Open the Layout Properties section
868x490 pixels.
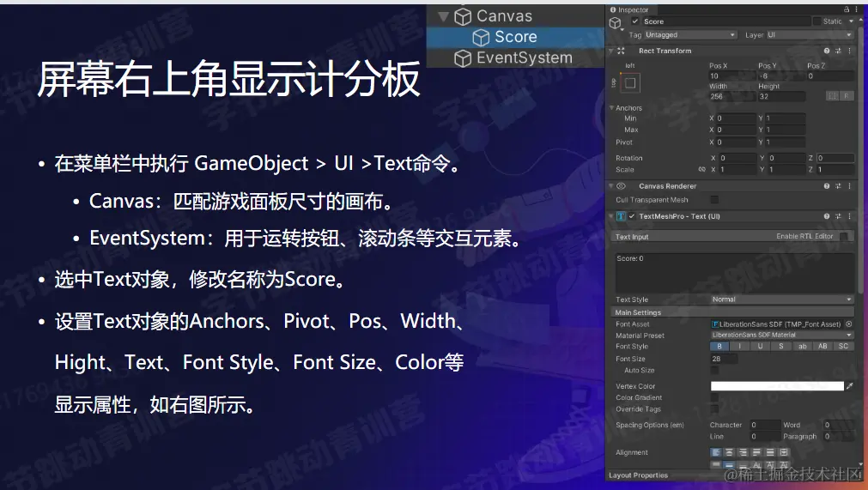[638, 475]
